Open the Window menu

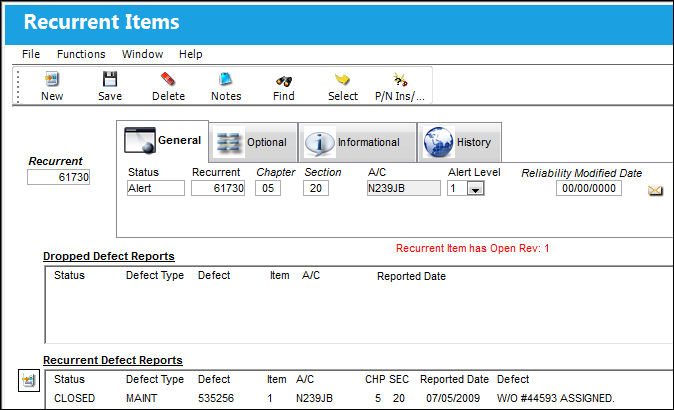[142, 54]
